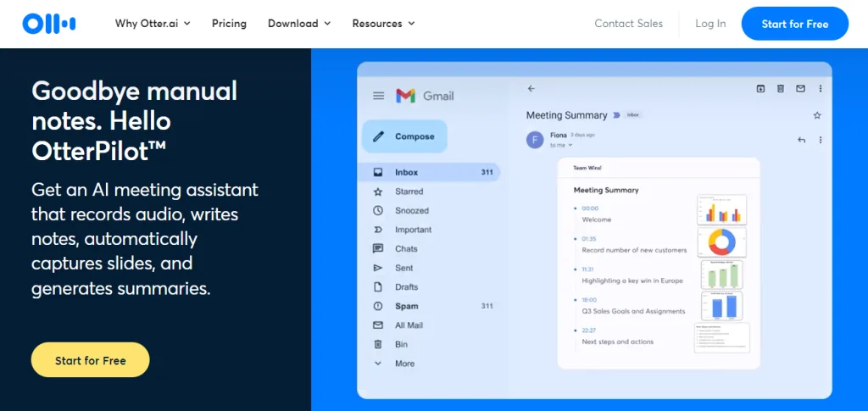Star the Meeting Summary email
This screenshot has height=411, width=868.
(x=817, y=115)
